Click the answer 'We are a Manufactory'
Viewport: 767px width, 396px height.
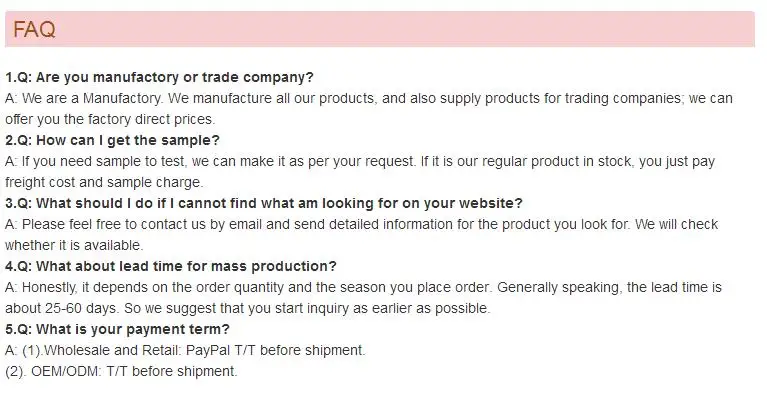click(369, 98)
